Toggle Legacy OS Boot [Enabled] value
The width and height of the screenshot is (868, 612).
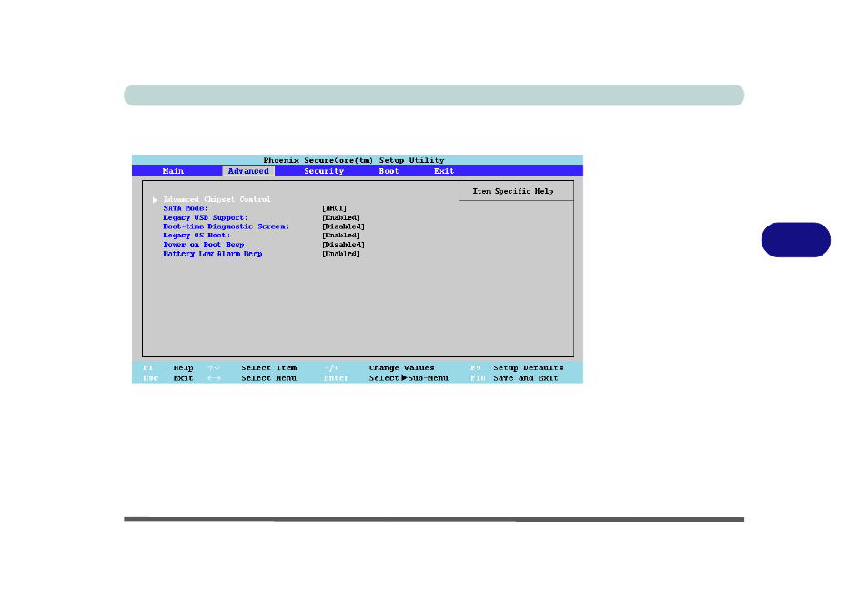(x=341, y=236)
